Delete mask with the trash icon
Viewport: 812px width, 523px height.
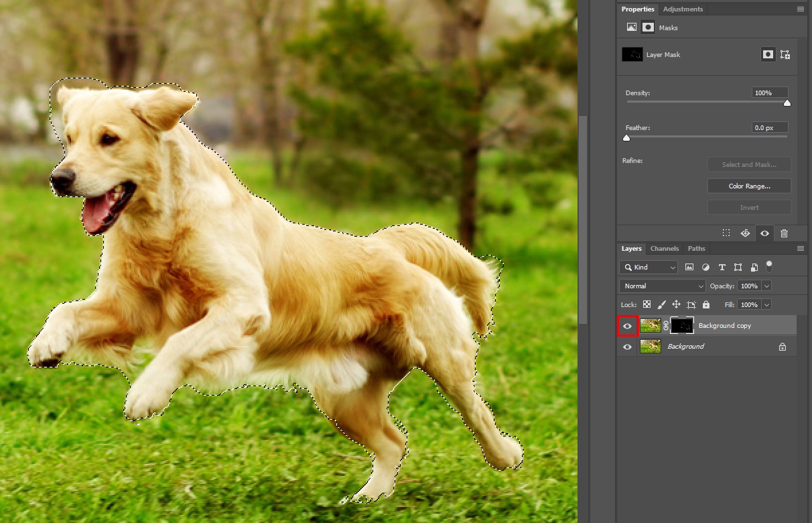(784, 233)
